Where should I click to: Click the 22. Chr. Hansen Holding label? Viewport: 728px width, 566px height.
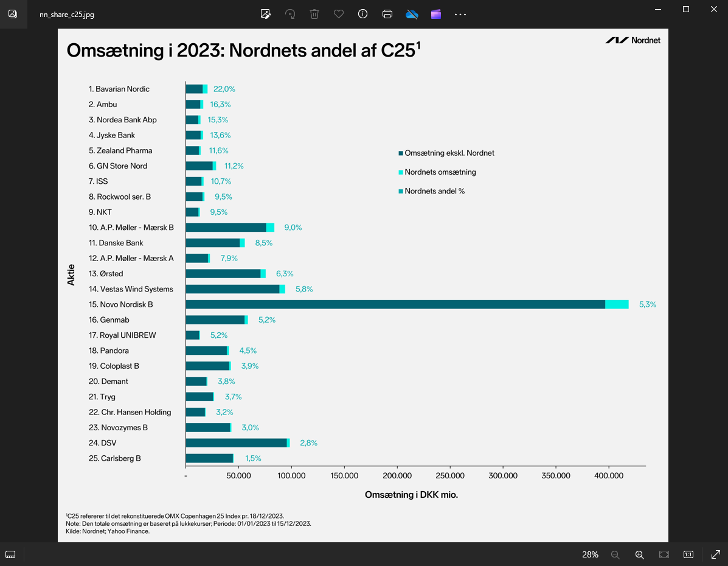tap(130, 412)
